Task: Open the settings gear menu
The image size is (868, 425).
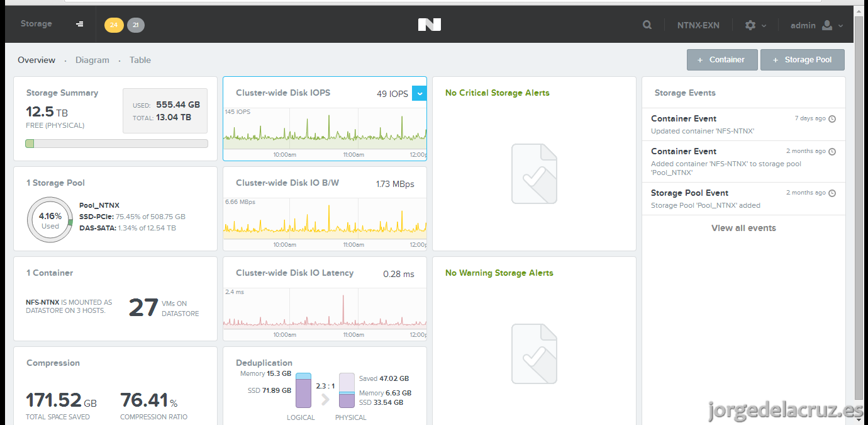Action: pos(755,25)
